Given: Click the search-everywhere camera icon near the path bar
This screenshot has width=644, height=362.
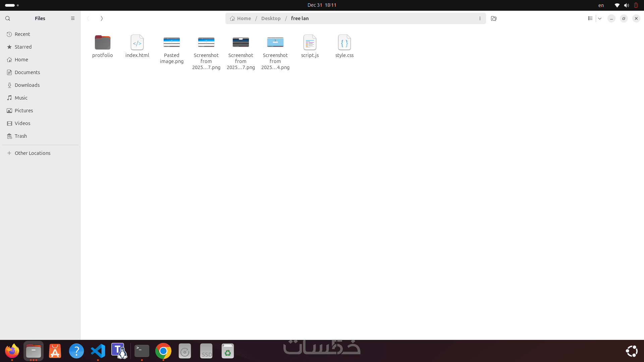Looking at the screenshot, I should 493,18.
